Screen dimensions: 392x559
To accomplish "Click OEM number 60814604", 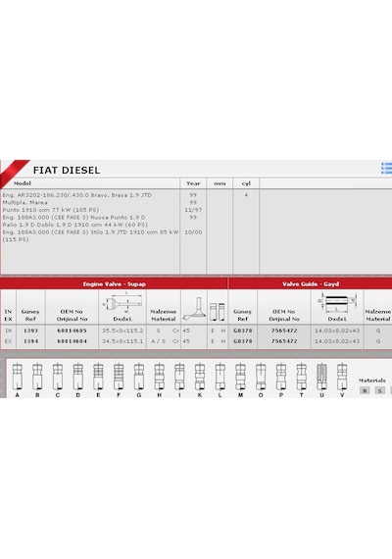I will click(72, 341).
